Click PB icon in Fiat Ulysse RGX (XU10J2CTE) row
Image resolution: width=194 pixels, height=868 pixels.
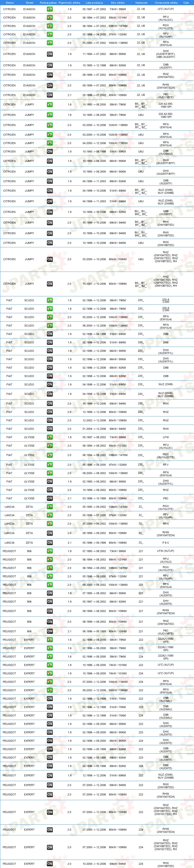pyautogui.click(x=50, y=455)
